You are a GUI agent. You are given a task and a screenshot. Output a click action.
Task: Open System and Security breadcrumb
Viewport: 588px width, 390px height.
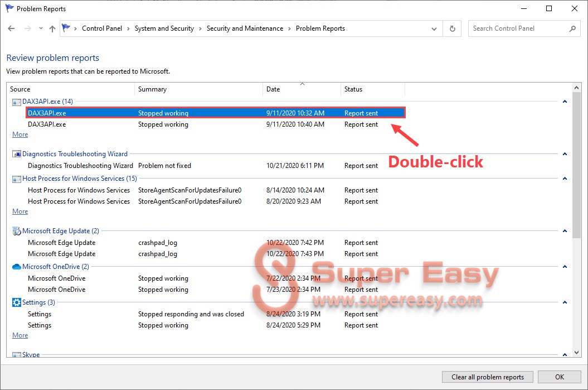point(164,28)
